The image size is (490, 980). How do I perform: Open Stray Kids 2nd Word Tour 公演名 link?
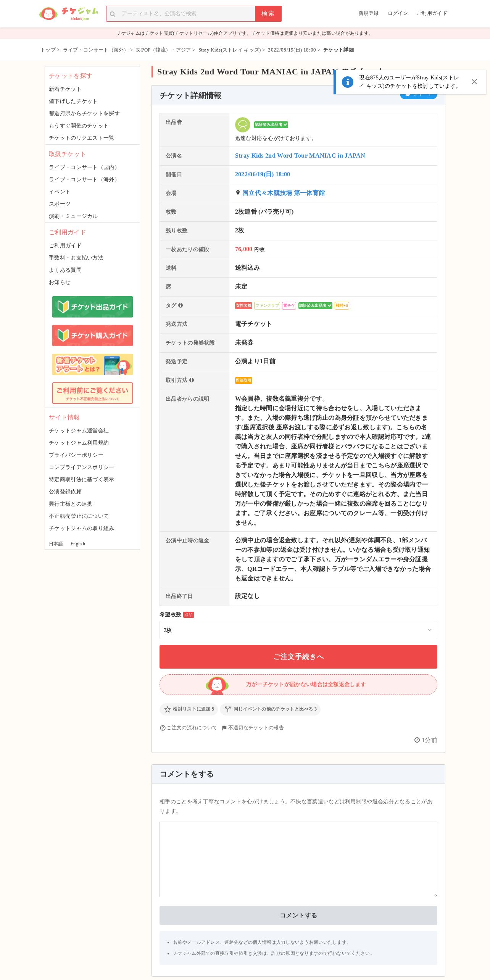click(300, 156)
